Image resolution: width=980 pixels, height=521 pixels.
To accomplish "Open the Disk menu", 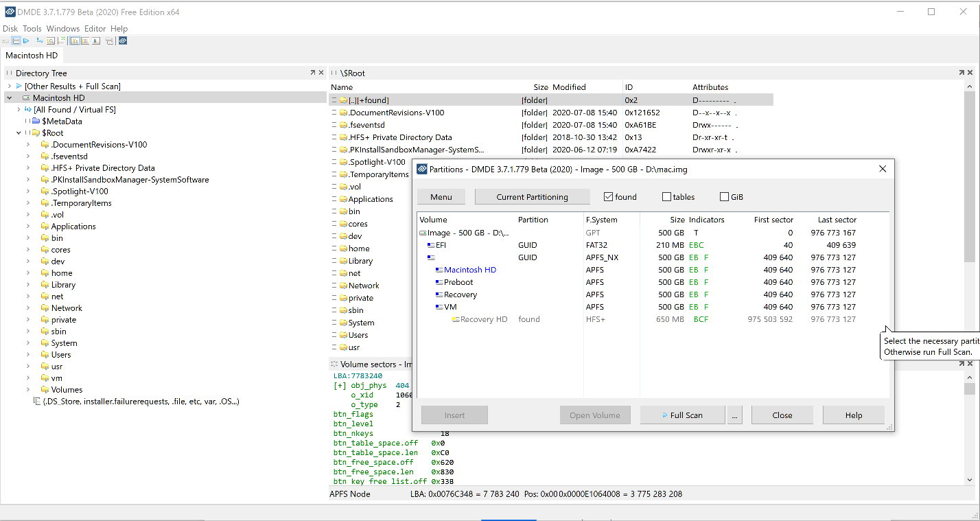I will pos(10,29).
